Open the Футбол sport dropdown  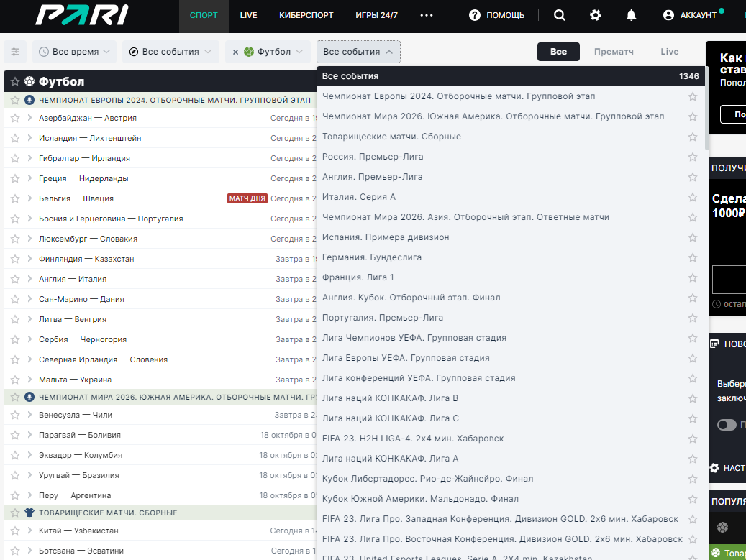[x=273, y=52]
